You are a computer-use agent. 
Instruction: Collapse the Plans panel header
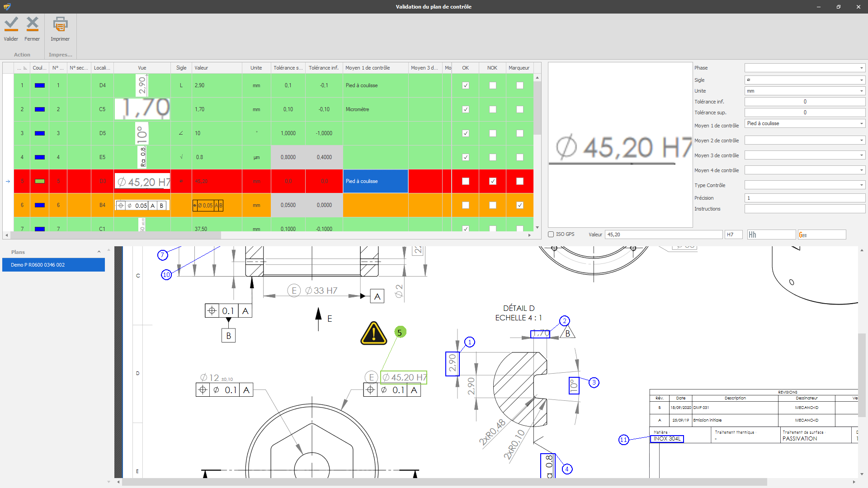99,252
